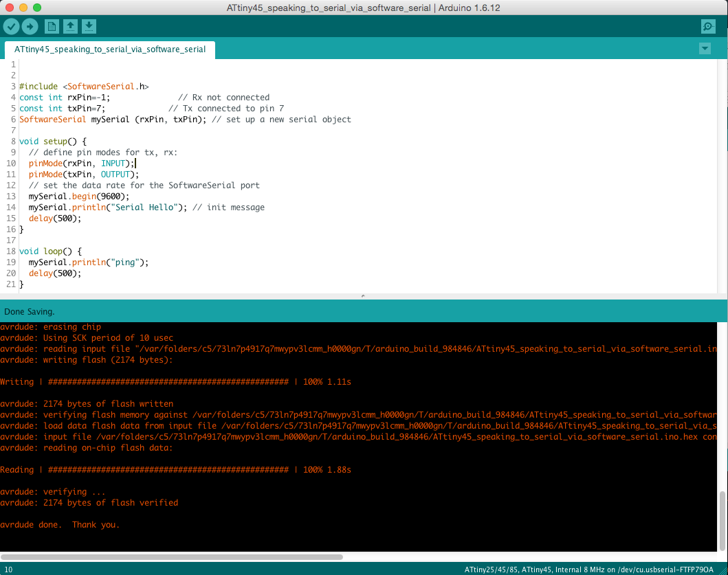Click the macOS close window button
Viewport: 728px width, 575px height.
pos(10,8)
